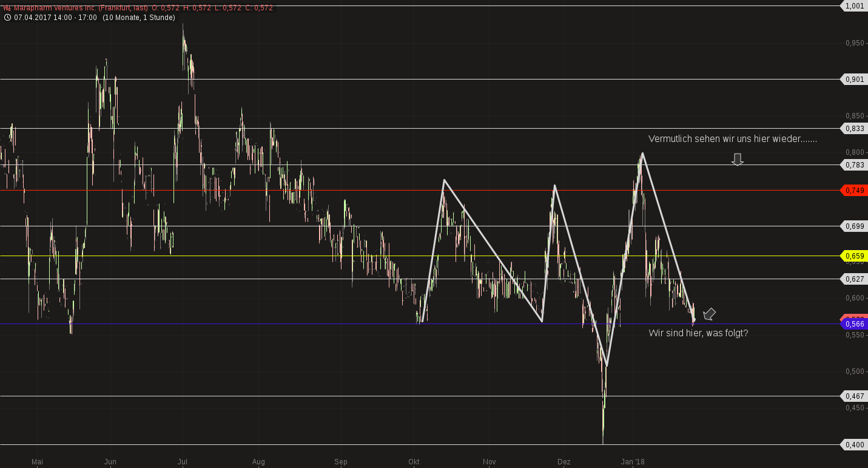Click the clock icon next to the date
This screenshot has width=868, height=468.
tap(7, 18)
